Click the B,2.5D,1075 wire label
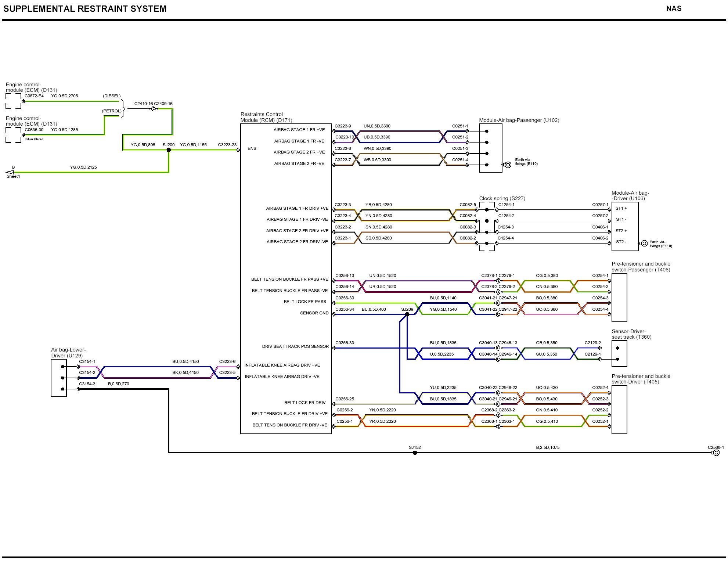Screen dimensions: 728x562 [x=547, y=447]
